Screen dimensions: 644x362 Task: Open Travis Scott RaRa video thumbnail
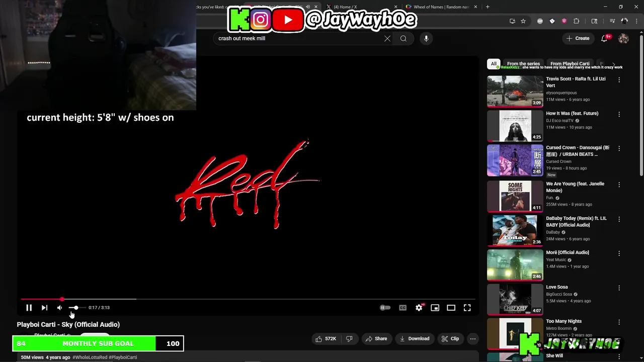515,92
